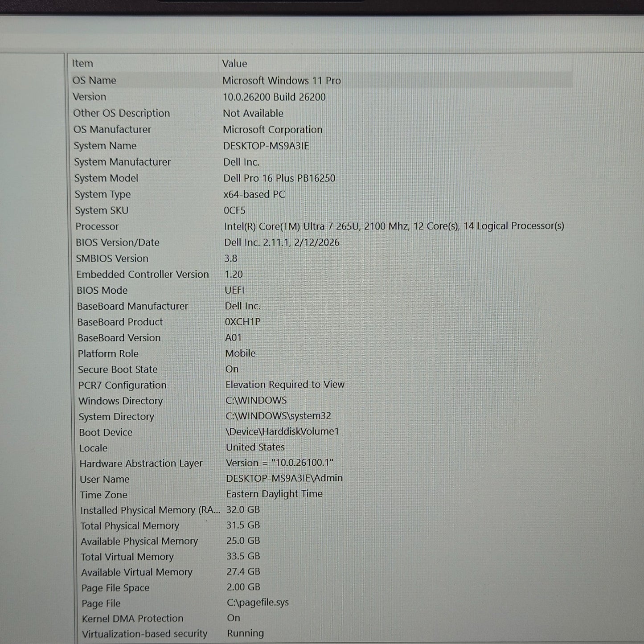
Task: Select the System Manufacturer row label
Action: pos(123,162)
